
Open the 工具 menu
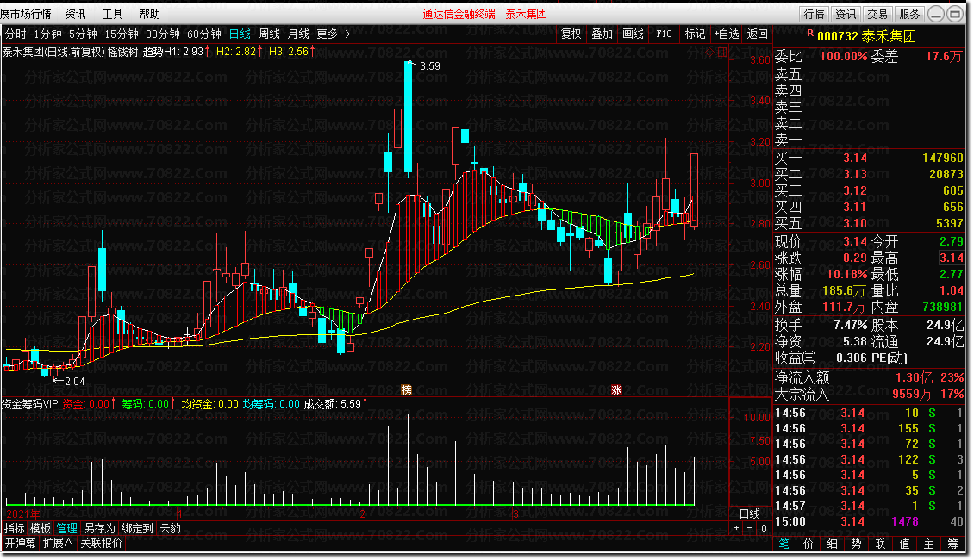pos(112,14)
